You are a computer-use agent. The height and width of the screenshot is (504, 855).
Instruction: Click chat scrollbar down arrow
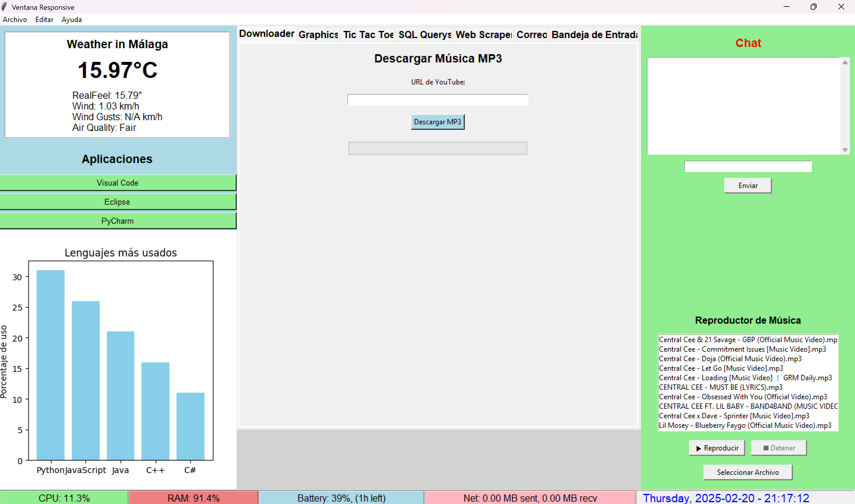pyautogui.click(x=845, y=150)
